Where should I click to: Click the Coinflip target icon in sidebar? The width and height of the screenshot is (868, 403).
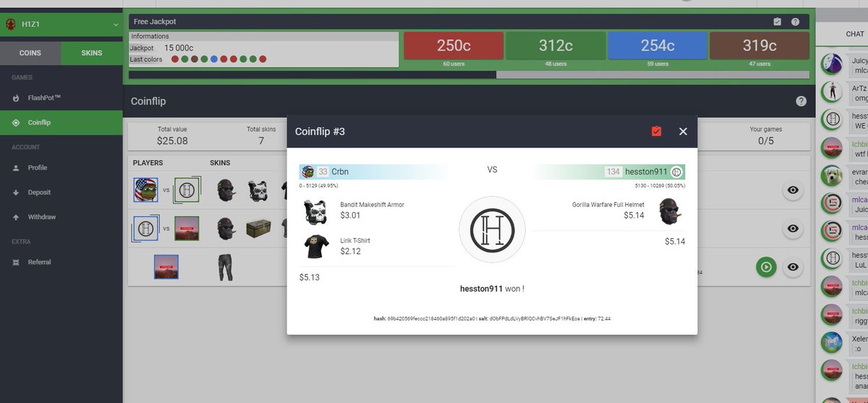click(x=16, y=122)
